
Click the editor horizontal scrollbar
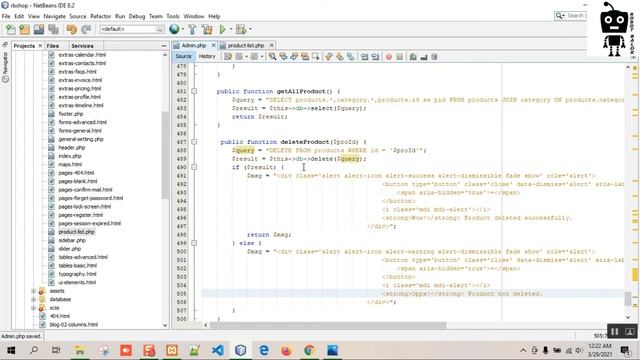click(x=328, y=325)
